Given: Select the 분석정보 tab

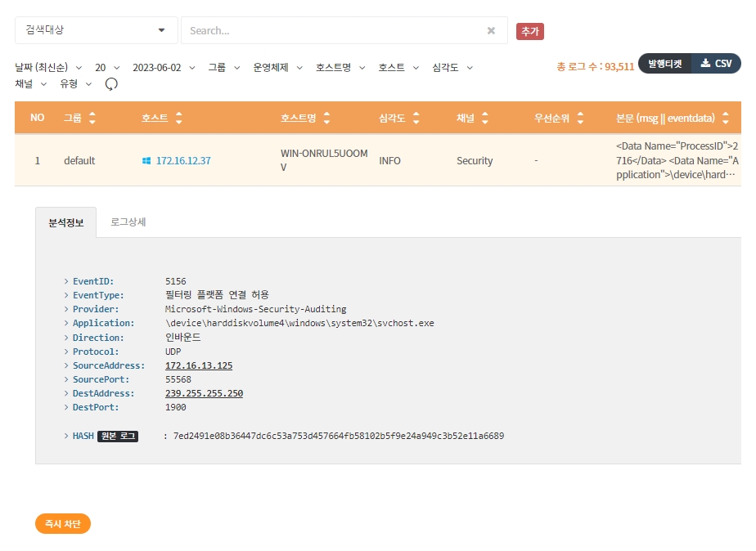Looking at the screenshot, I should 65,222.
